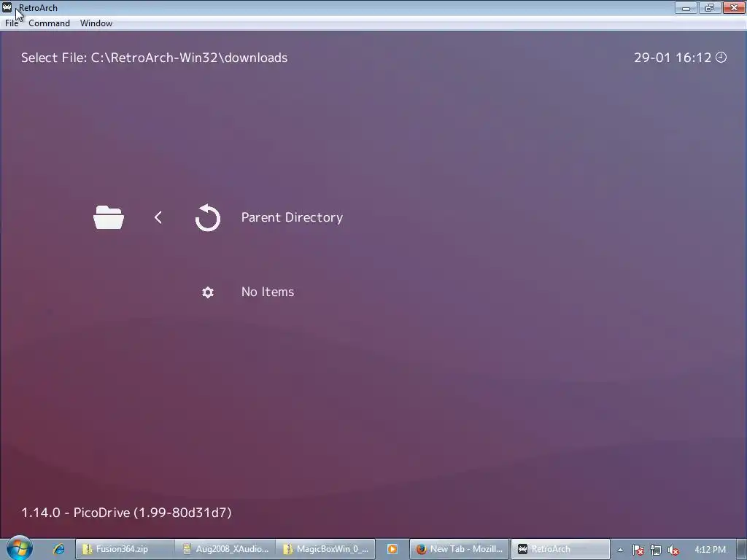
Task: Open the Action Center flag icon
Action: point(638,550)
